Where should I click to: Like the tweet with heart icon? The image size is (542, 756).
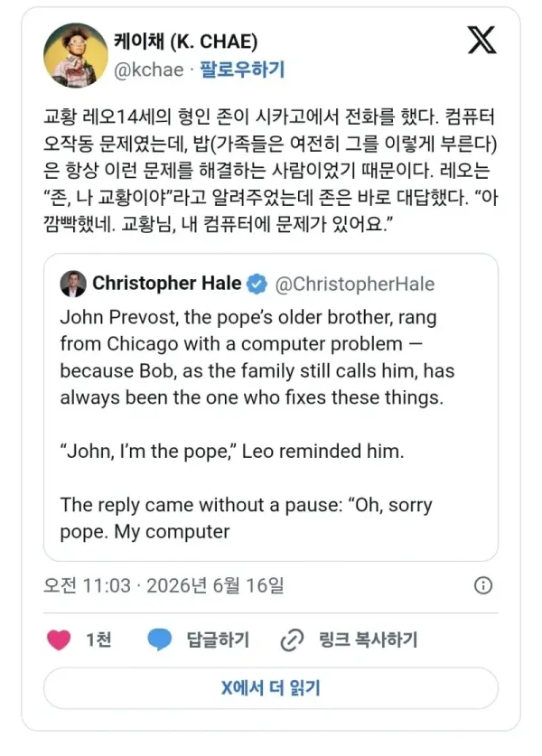(59, 639)
